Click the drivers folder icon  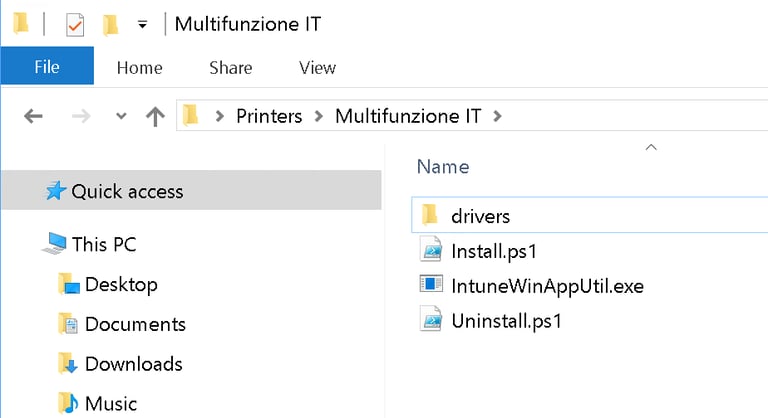[430, 215]
